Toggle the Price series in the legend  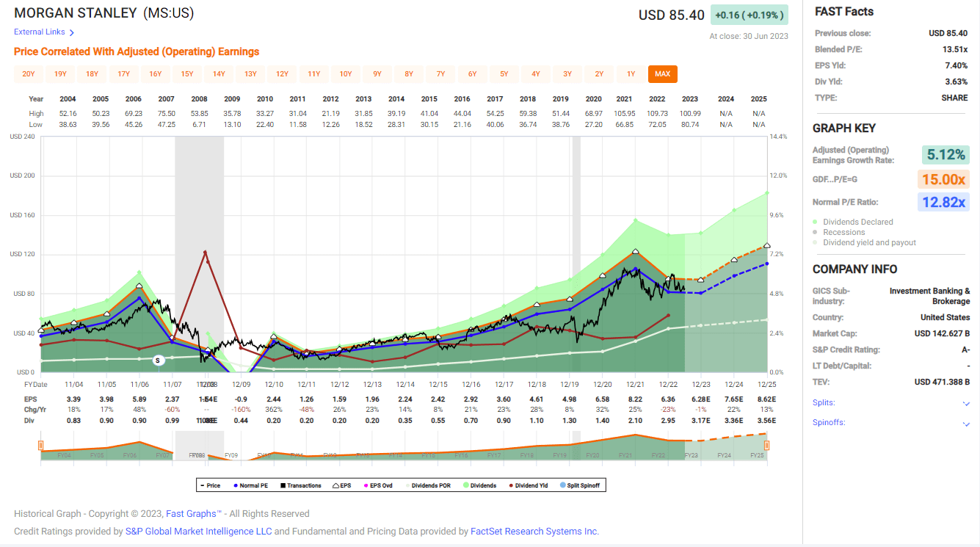coord(203,485)
